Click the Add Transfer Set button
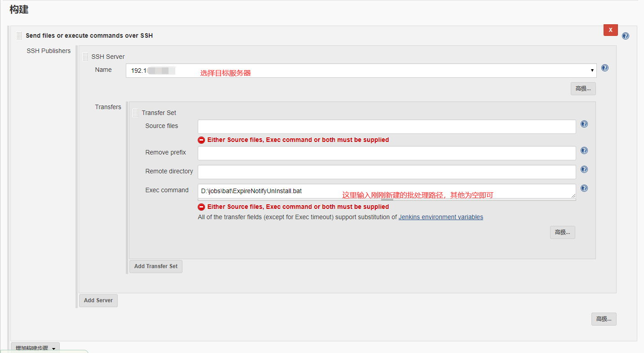 pos(155,266)
